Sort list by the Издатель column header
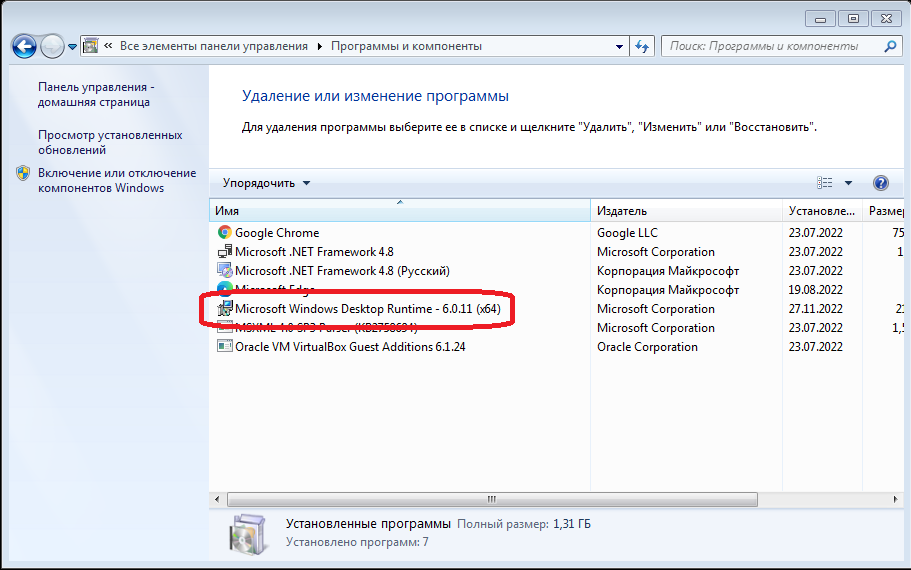The width and height of the screenshot is (911, 570). point(685,211)
